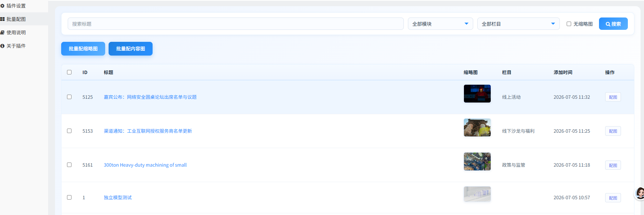
Task: Click 配图 for article 5125
Action: [x=613, y=97]
